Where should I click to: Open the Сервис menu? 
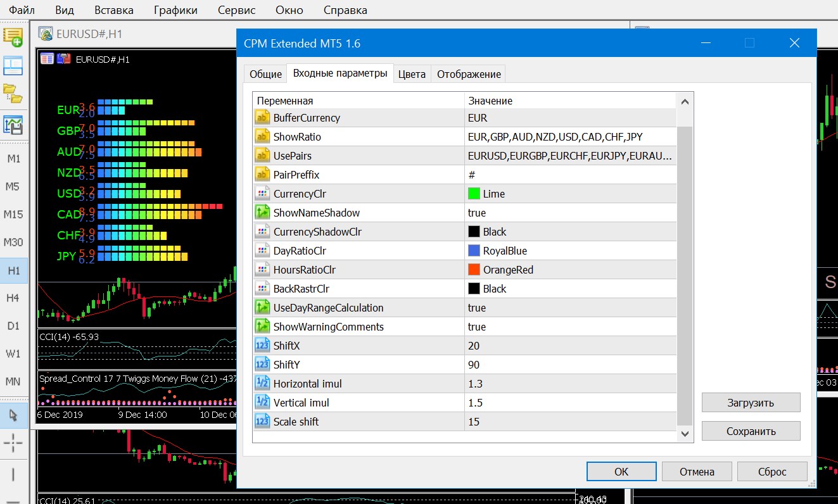pyautogui.click(x=236, y=10)
